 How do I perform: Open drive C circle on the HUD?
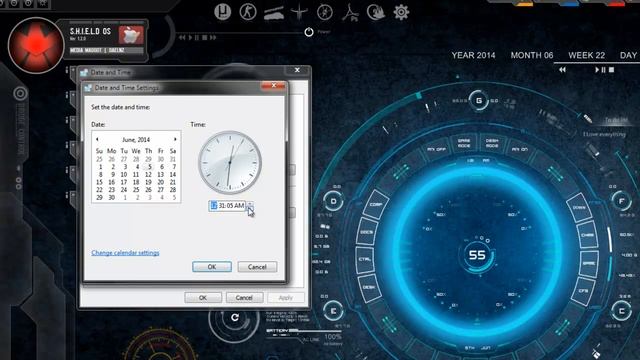[622, 311]
